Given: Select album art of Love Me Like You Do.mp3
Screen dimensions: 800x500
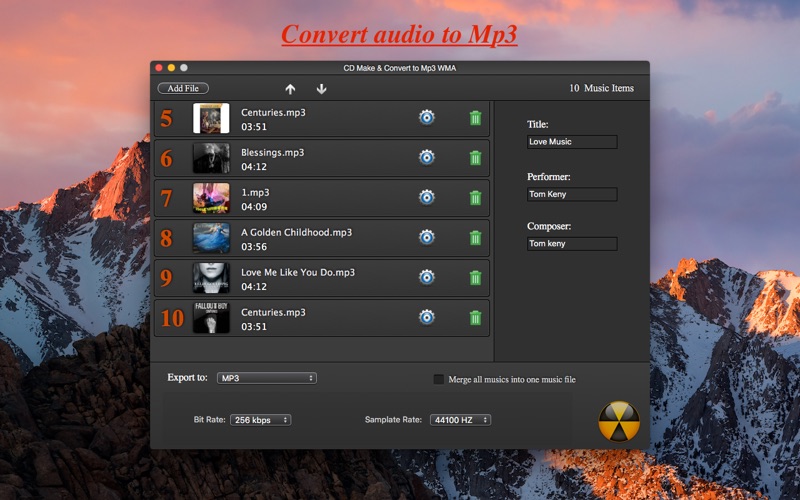Looking at the screenshot, I should tap(211, 278).
